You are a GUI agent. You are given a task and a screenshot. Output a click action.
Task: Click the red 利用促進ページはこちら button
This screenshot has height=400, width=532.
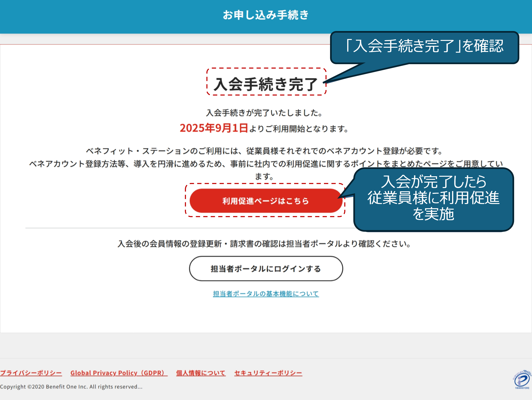[266, 201]
